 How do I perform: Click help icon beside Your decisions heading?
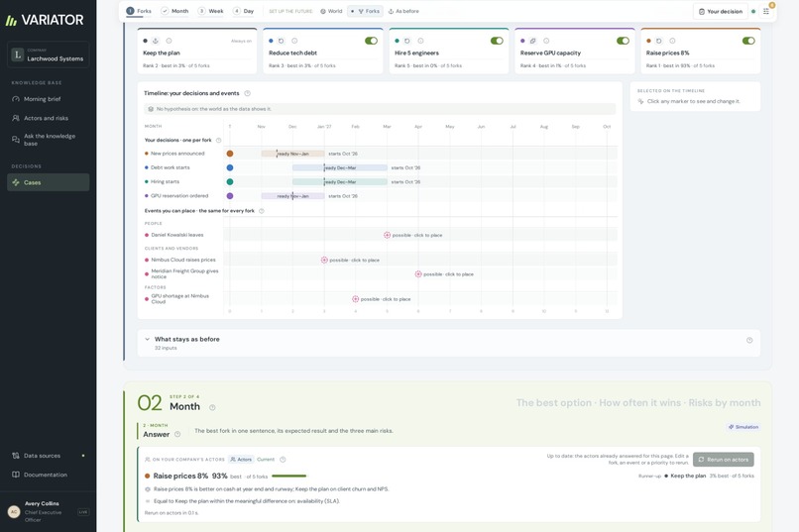click(218, 140)
